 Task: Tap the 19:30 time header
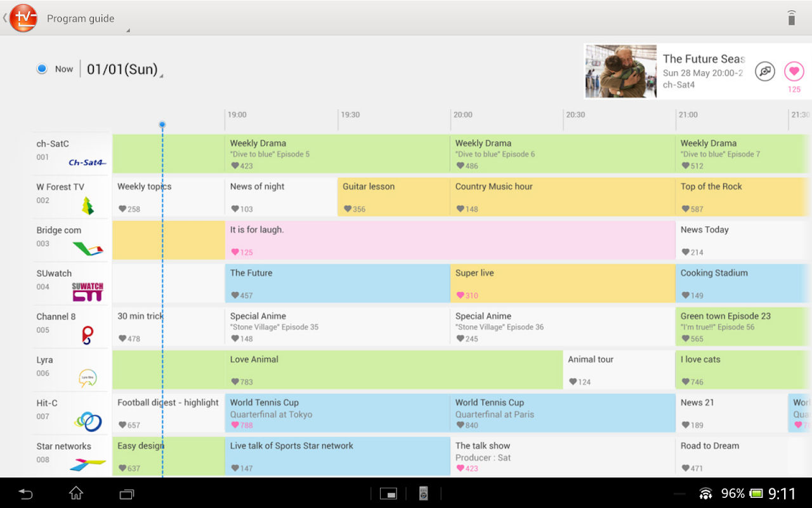tap(350, 115)
